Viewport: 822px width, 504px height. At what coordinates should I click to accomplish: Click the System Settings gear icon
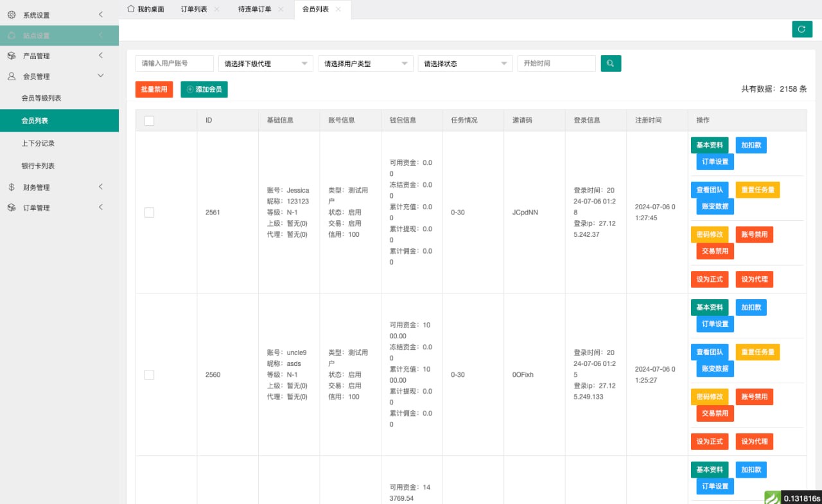(12, 15)
